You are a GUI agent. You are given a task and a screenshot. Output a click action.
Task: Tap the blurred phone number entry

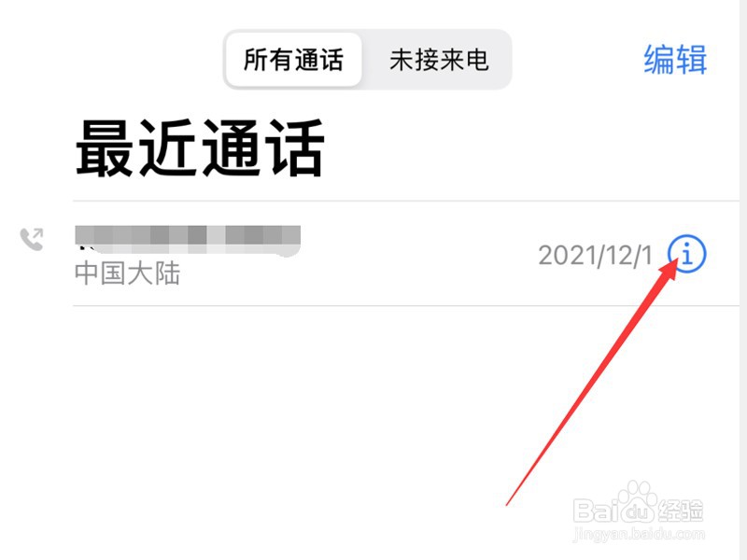tap(188, 241)
